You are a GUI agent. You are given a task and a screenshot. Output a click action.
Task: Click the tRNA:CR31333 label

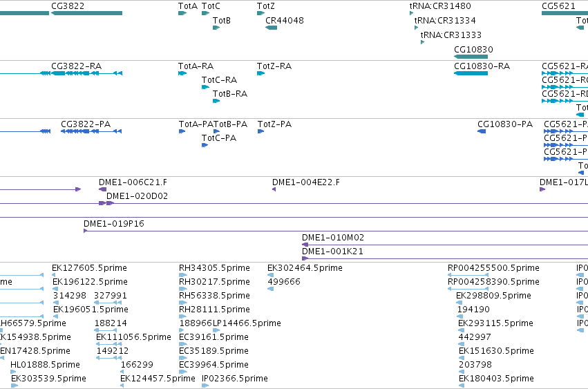point(451,35)
